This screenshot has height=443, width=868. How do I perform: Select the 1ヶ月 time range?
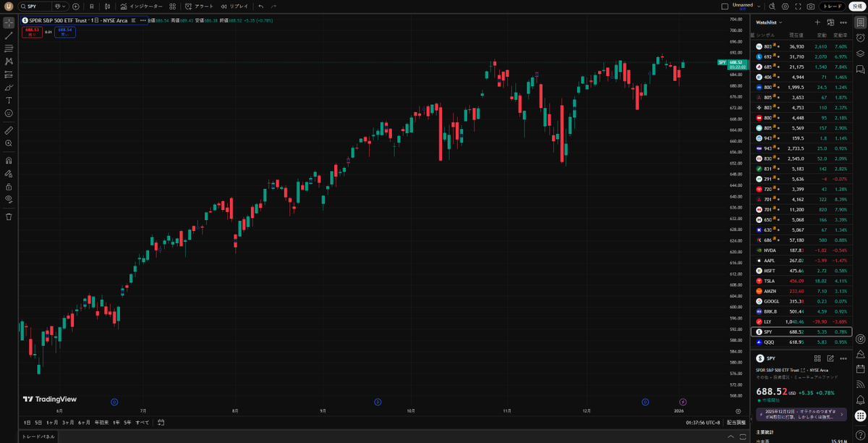[52, 422]
